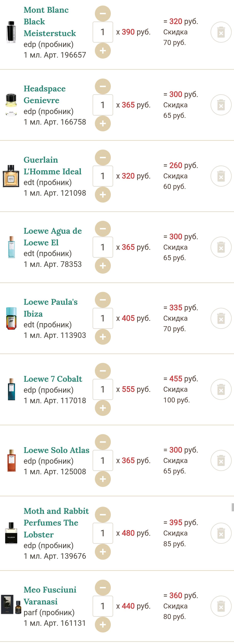The width and height of the screenshot is (234, 644).
Task: Remove Moth and Rabbit The Lobster item
Action: pos(221,533)
